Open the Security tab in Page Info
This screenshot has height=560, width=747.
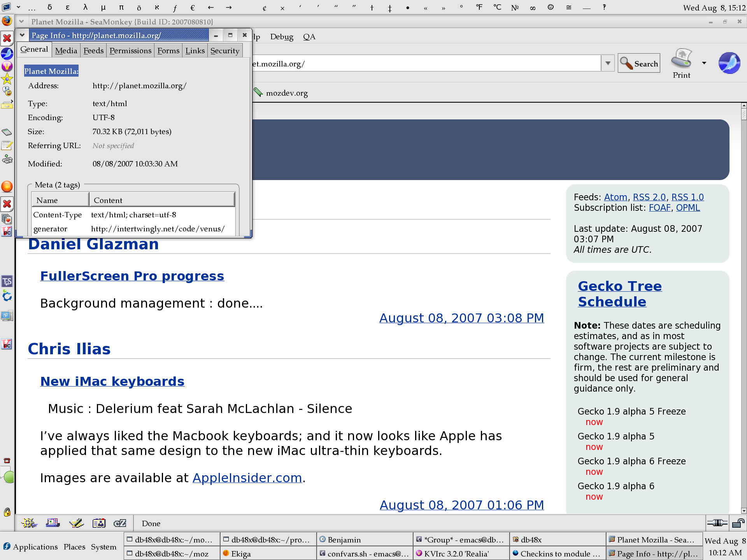(225, 51)
